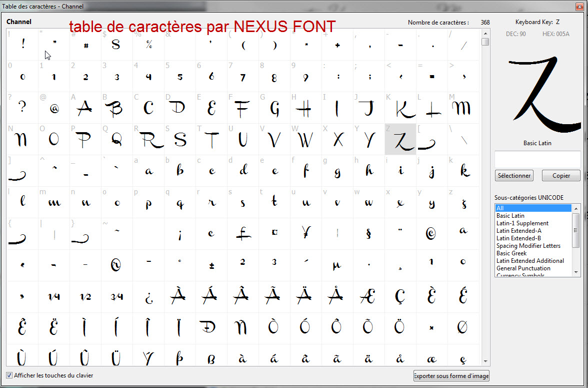Select the uppercase A glyph
The height and width of the screenshot is (388, 588).
pos(85,108)
